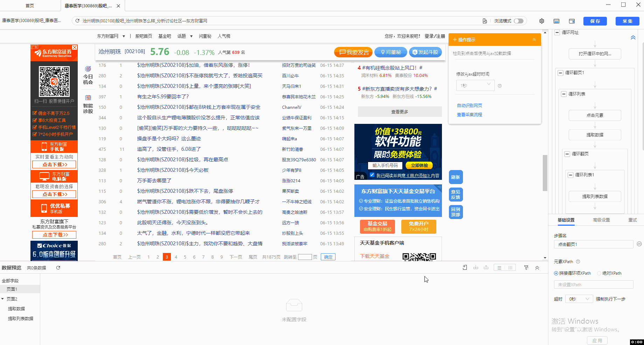Close the 康泰医学 tab
Screen dimensions: 644x345
(118, 6)
